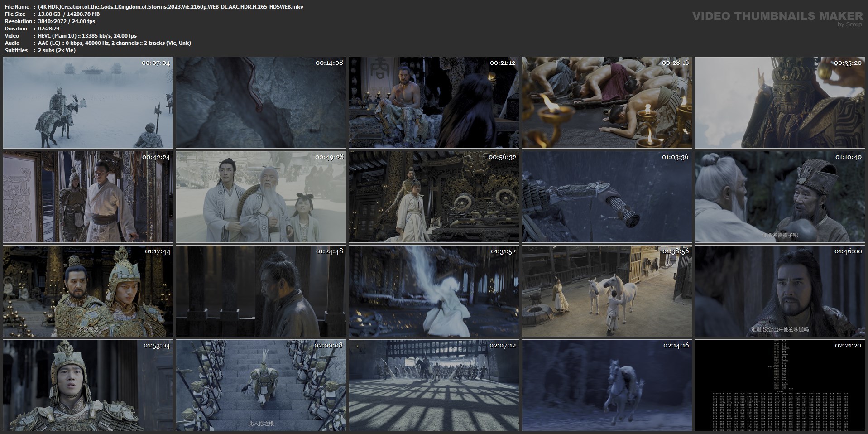Screen dimensions: 868x434
Task: Click the HEVC (Main 10) video info
Action: 87,36
